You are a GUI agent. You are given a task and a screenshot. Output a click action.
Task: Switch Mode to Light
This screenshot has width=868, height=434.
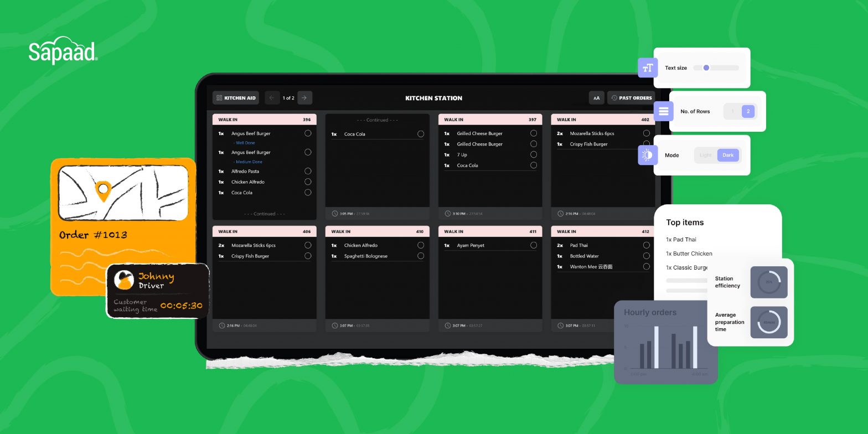(706, 155)
